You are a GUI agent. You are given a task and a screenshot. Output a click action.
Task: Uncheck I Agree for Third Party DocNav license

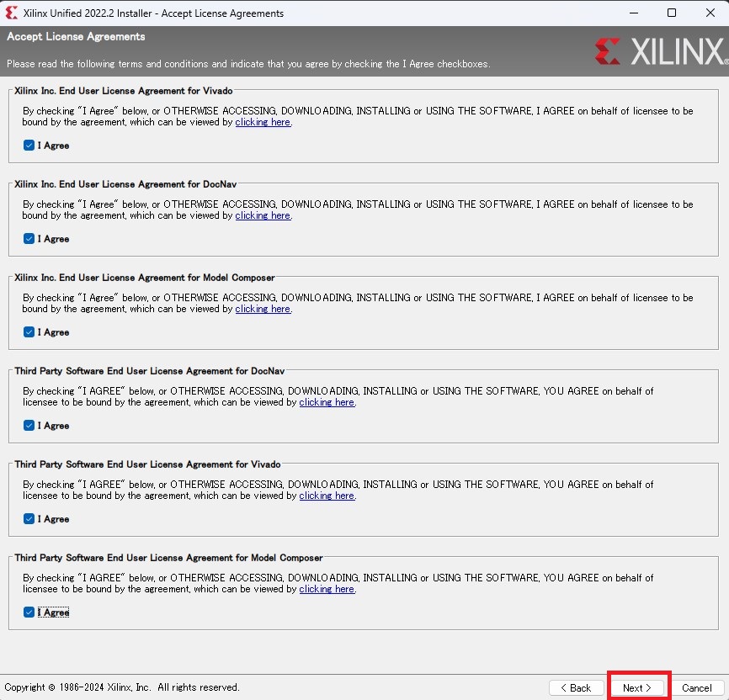click(x=29, y=426)
